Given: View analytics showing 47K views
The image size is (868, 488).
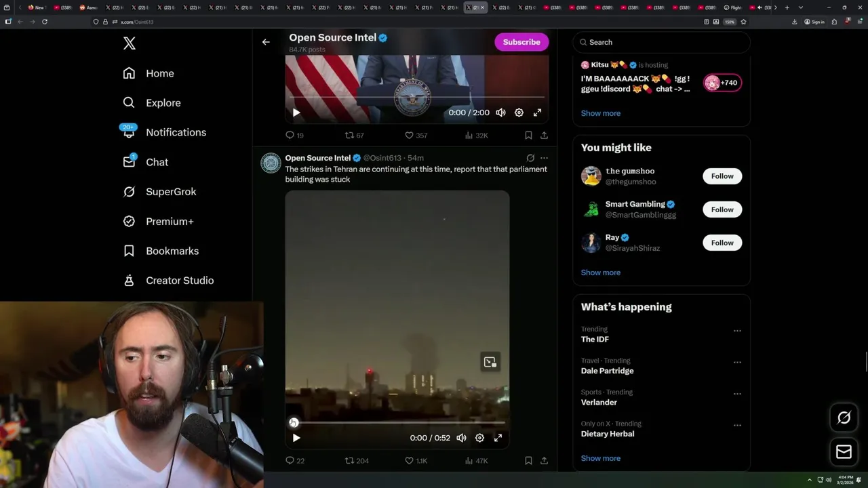Looking at the screenshot, I should pos(476,461).
